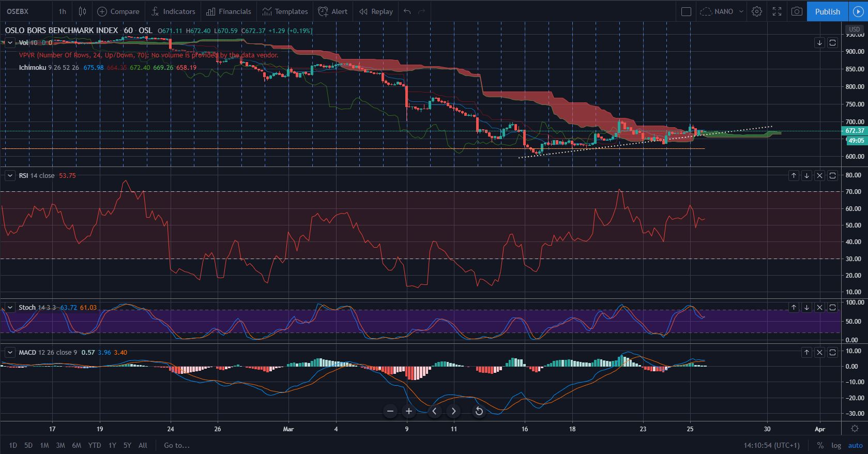The image size is (868, 454).
Task: Maximize the MACD pane
Action: [x=832, y=353]
